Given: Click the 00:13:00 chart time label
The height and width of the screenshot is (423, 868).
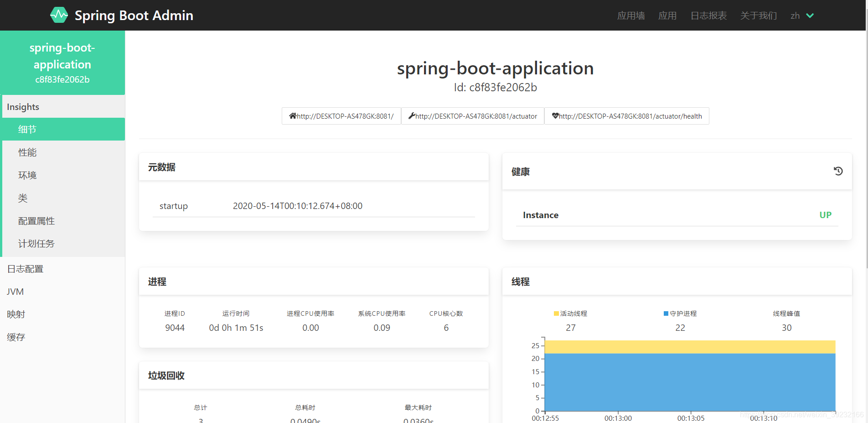Looking at the screenshot, I should tap(618, 418).
